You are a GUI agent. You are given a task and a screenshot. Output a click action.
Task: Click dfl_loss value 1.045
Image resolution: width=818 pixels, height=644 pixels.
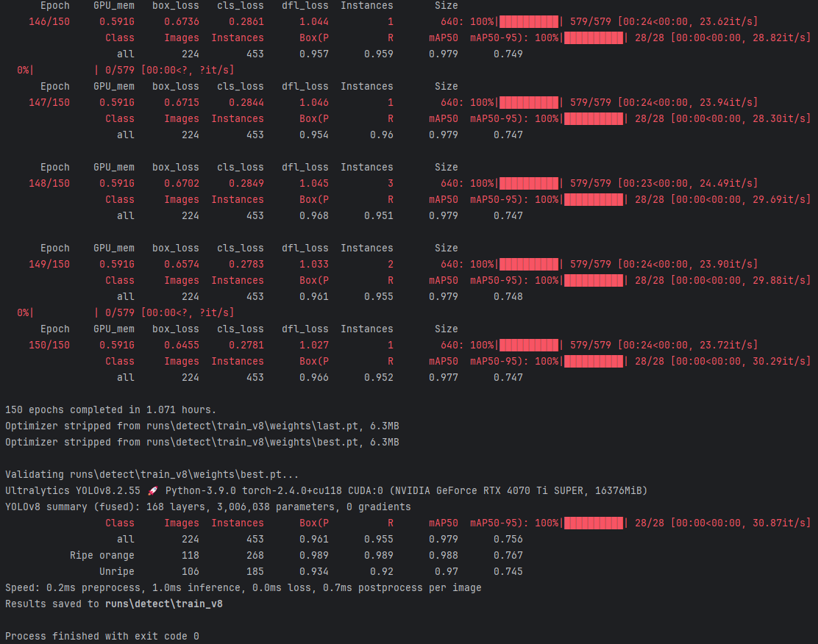click(x=314, y=184)
